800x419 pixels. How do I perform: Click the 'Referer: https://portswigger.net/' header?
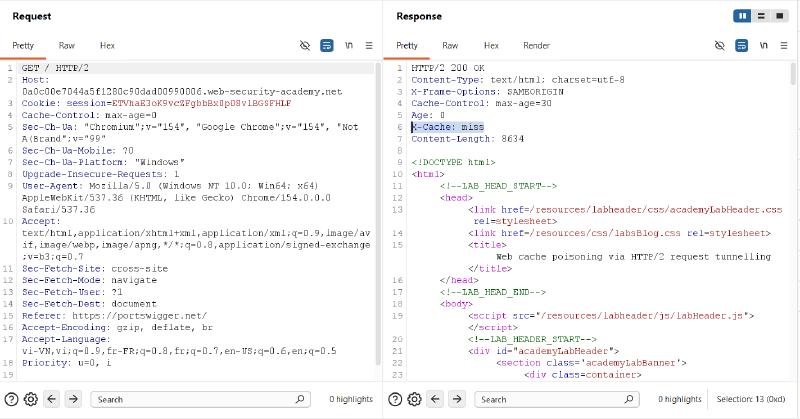(114, 315)
